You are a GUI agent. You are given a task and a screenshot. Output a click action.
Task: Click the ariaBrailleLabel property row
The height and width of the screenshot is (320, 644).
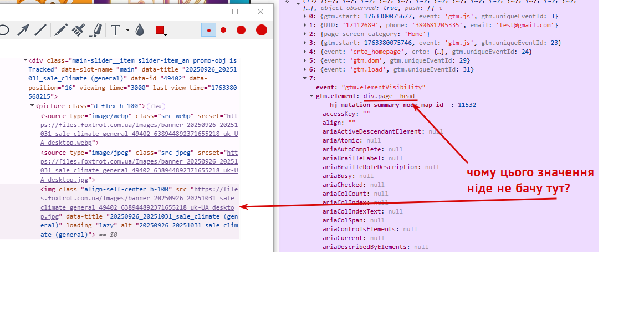tap(362, 158)
